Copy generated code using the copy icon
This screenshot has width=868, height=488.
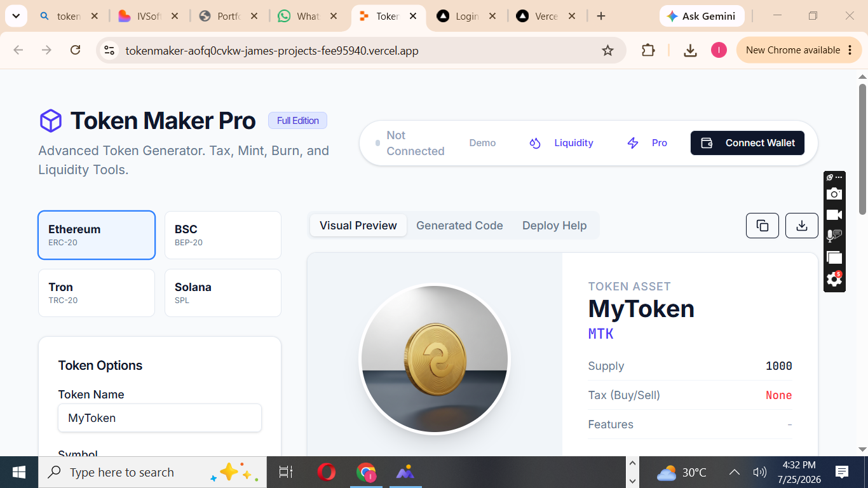click(763, 226)
